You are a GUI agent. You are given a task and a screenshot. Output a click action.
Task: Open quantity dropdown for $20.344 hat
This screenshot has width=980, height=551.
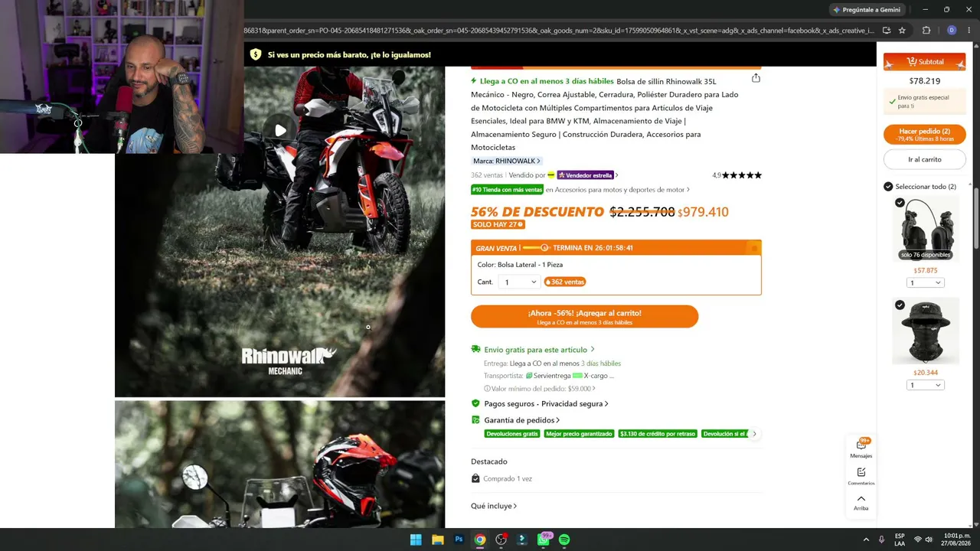(926, 385)
